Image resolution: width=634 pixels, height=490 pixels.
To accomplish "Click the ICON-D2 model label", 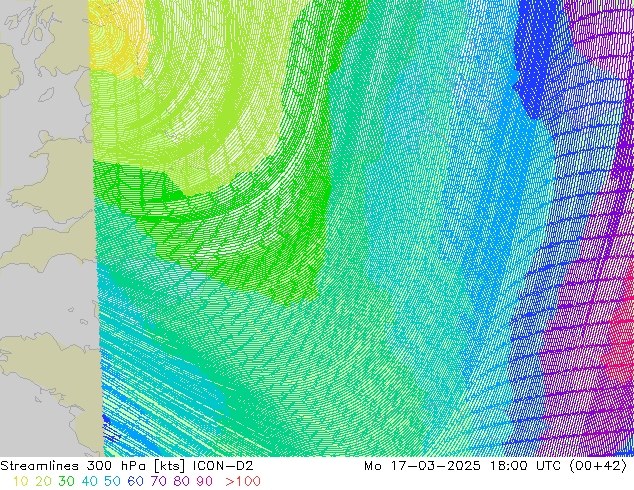I will pos(223,466).
